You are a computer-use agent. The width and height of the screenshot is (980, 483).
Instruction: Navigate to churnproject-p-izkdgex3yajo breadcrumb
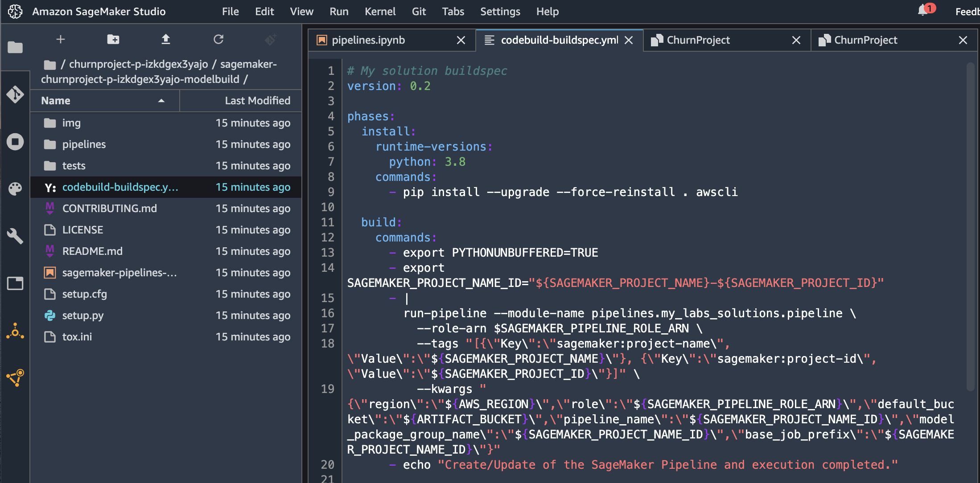138,64
